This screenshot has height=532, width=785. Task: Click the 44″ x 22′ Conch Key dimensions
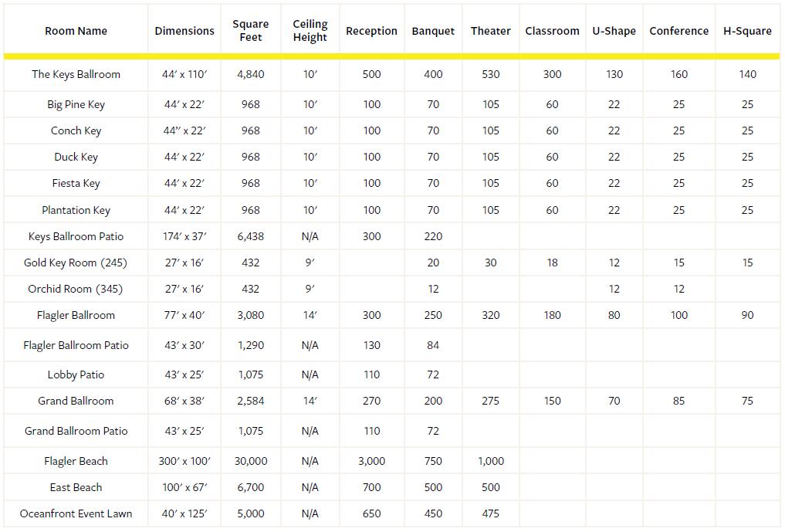click(x=184, y=130)
